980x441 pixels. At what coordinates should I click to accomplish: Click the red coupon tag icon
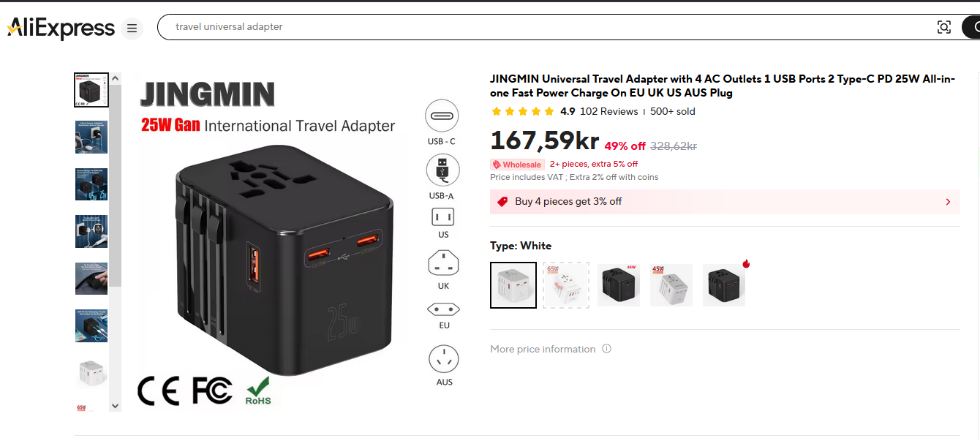(502, 202)
